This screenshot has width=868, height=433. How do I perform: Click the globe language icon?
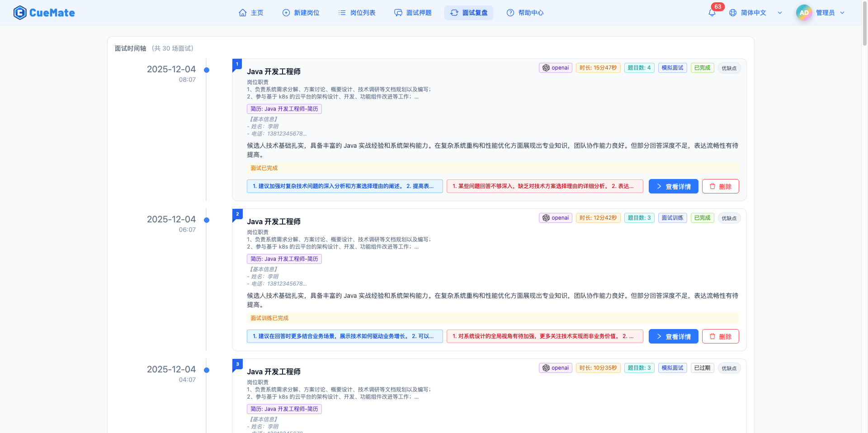(x=732, y=12)
